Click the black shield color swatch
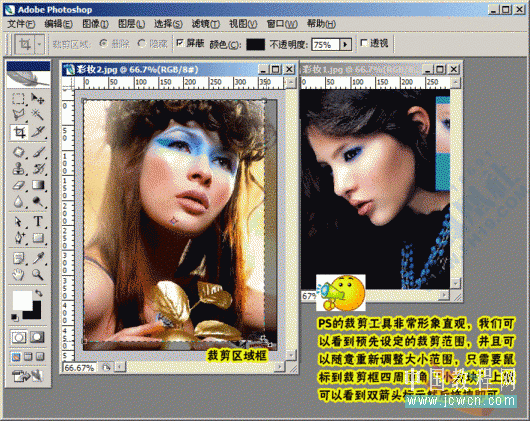The width and height of the screenshot is (530, 421). 256,44
